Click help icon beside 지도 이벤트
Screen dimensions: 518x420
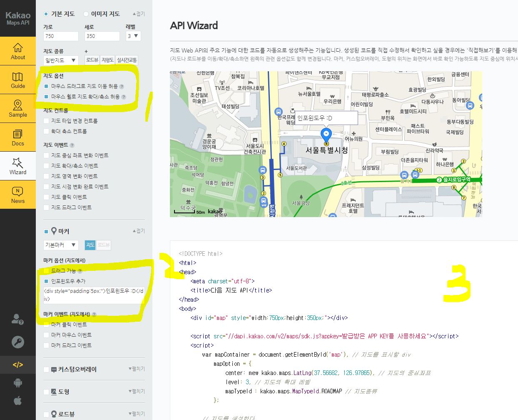coord(72,145)
